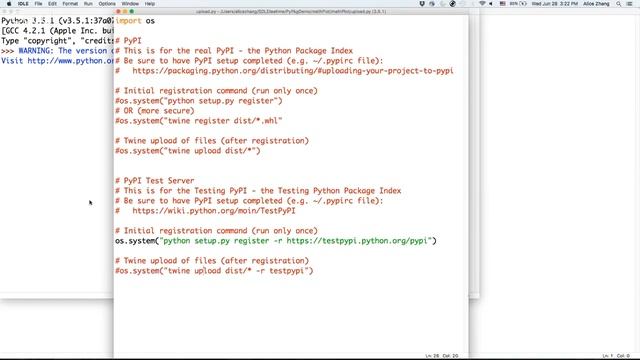Open the IDLE application menu
640x360 pixels.
pos(23,4)
